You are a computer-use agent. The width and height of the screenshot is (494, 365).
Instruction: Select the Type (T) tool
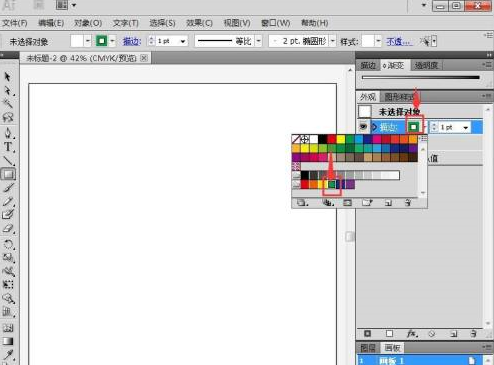coord(8,147)
